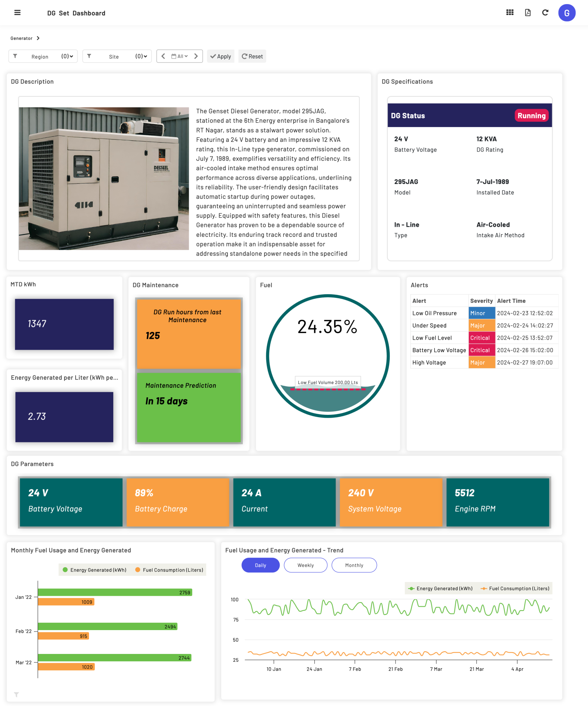
Task: Click the Minor severity cell
Action: (482, 313)
